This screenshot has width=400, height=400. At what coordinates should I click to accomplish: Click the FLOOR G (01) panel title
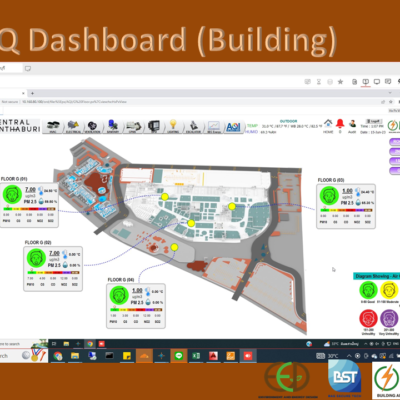point(14,179)
